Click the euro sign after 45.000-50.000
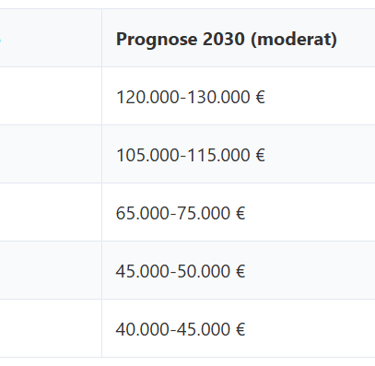The image size is (375, 366). [241, 271]
